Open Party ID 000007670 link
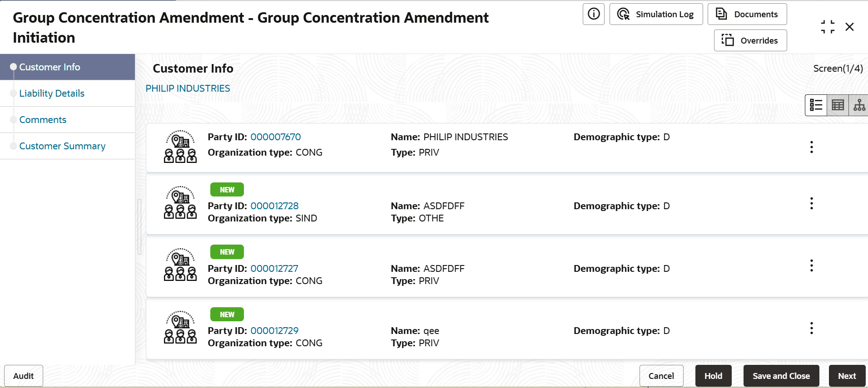The height and width of the screenshot is (388, 868). [x=275, y=137]
